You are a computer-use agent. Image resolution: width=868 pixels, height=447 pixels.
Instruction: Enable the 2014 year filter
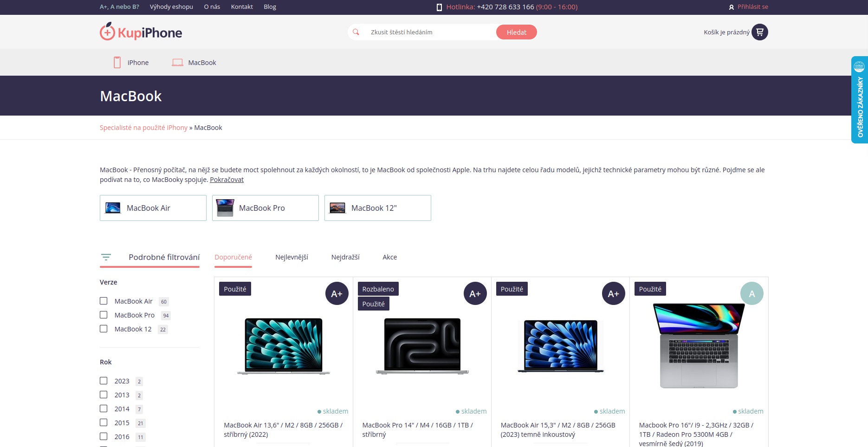click(104, 408)
